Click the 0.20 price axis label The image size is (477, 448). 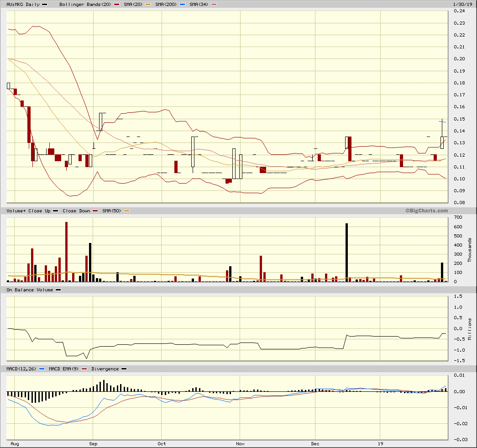click(459, 59)
